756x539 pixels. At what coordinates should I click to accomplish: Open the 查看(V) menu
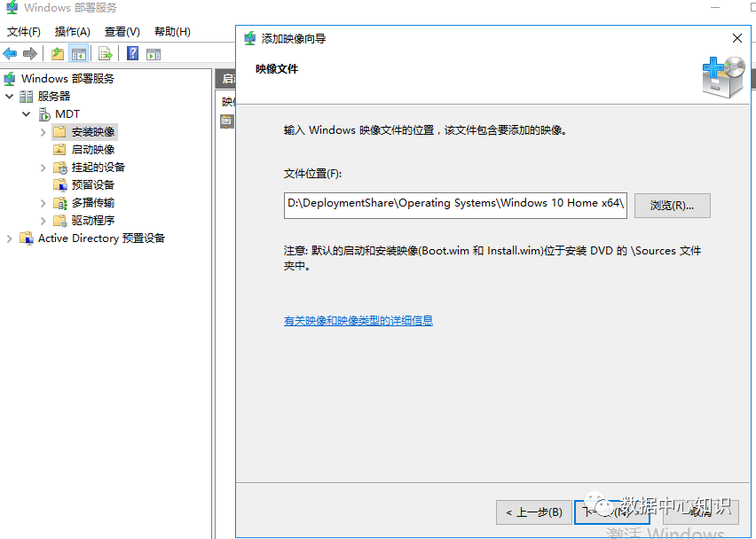pyautogui.click(x=122, y=32)
